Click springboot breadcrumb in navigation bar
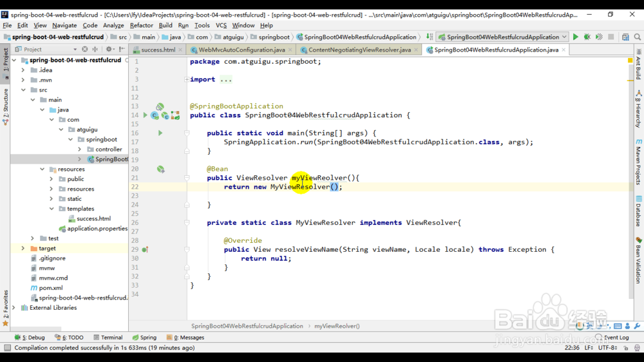This screenshot has height=362, width=644. 274,37
